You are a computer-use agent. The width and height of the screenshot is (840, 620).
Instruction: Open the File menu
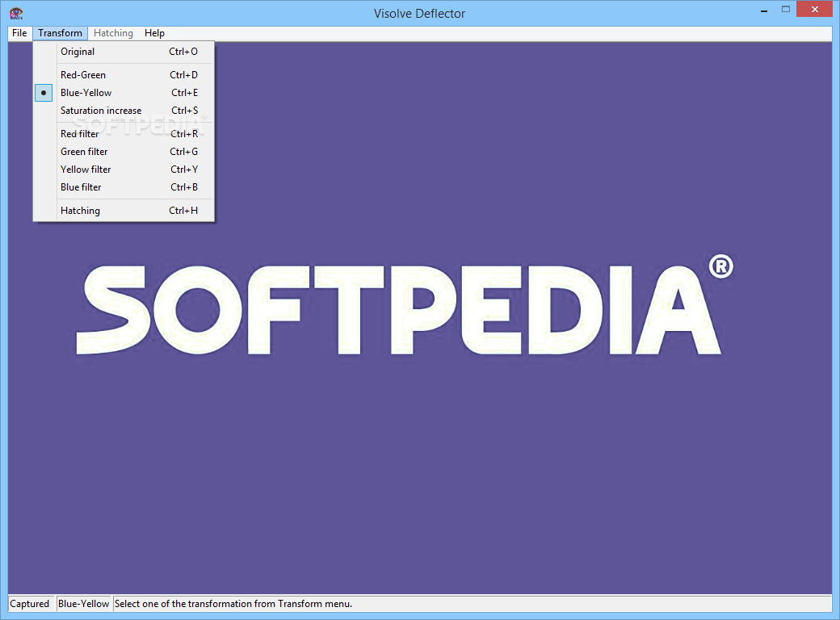coord(19,33)
